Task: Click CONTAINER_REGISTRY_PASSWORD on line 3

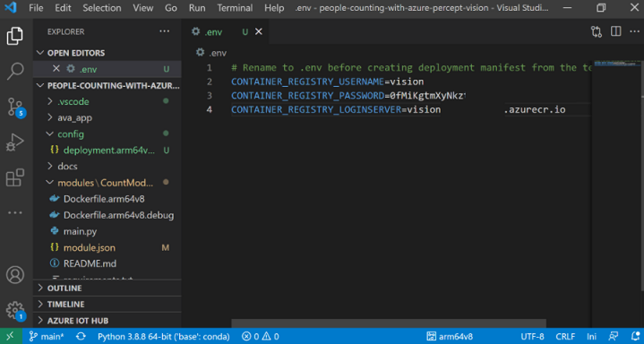Action: [x=307, y=96]
